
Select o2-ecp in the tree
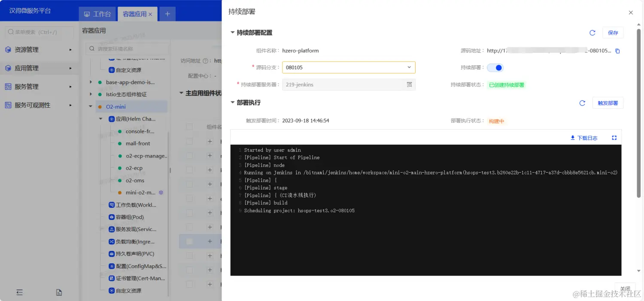click(x=134, y=168)
